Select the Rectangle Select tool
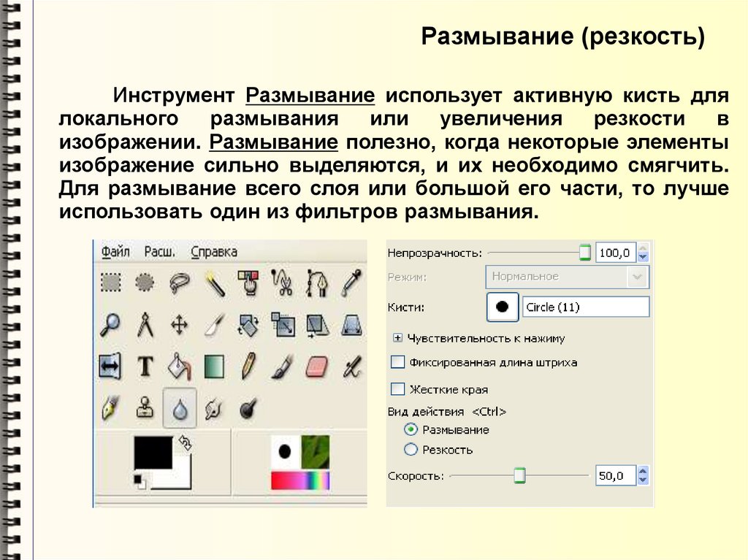 coord(111,282)
